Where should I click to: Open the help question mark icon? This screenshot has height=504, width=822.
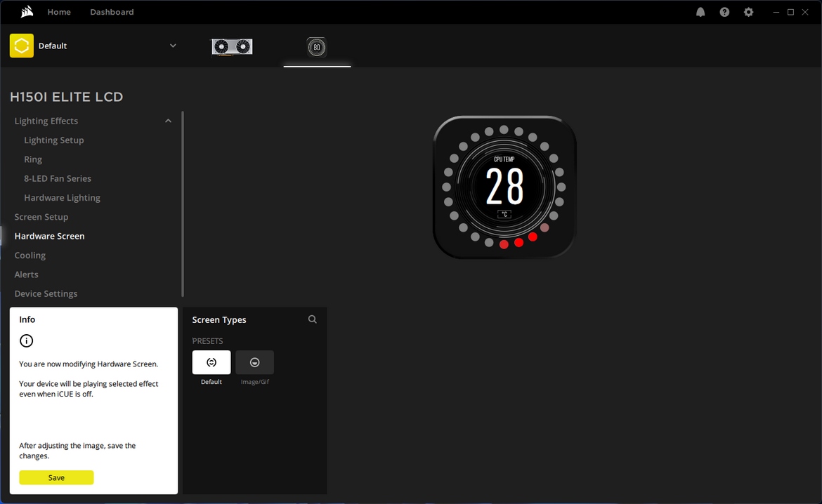724,12
